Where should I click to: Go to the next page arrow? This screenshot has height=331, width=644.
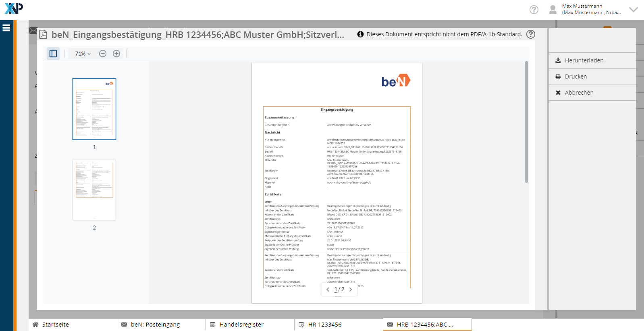pyautogui.click(x=351, y=290)
